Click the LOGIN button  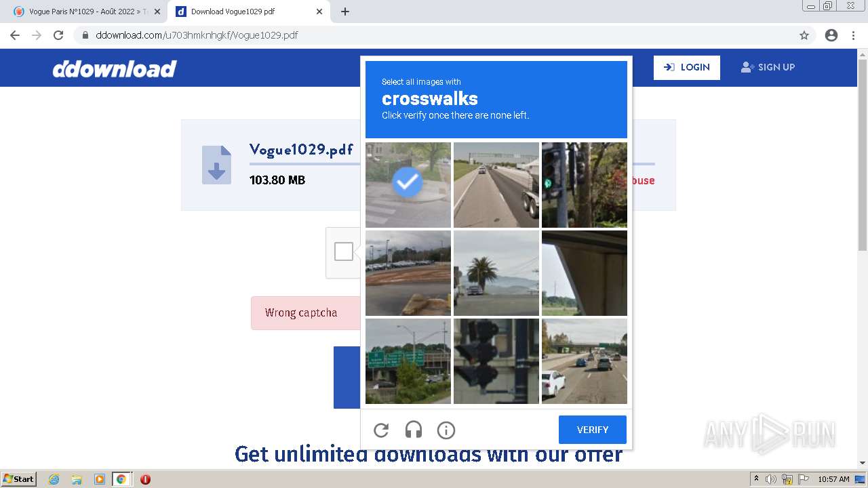point(687,67)
